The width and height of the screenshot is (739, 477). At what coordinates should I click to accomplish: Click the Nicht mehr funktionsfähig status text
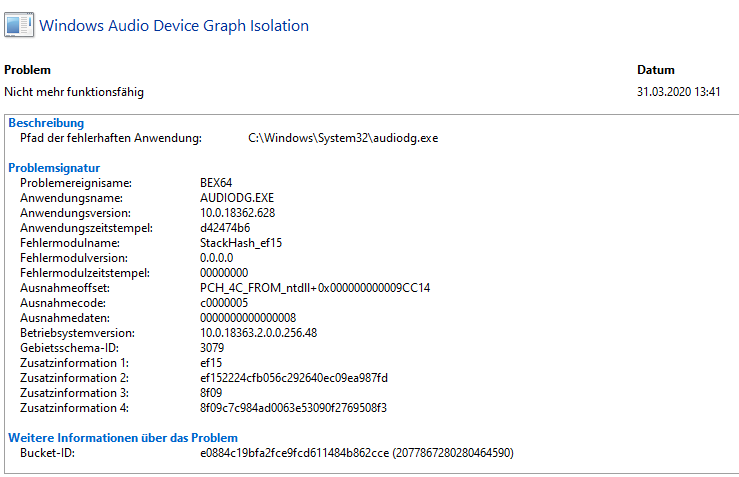click(74, 92)
